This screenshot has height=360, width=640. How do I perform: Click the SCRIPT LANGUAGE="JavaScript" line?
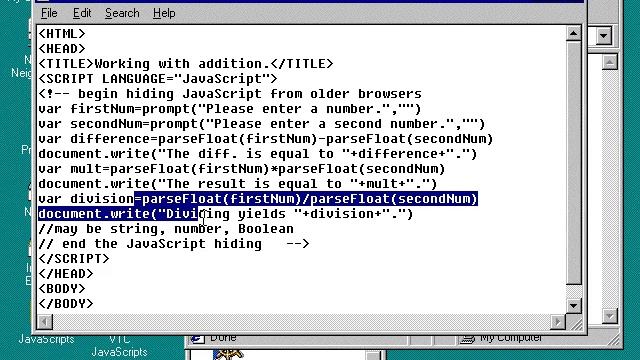(158, 79)
